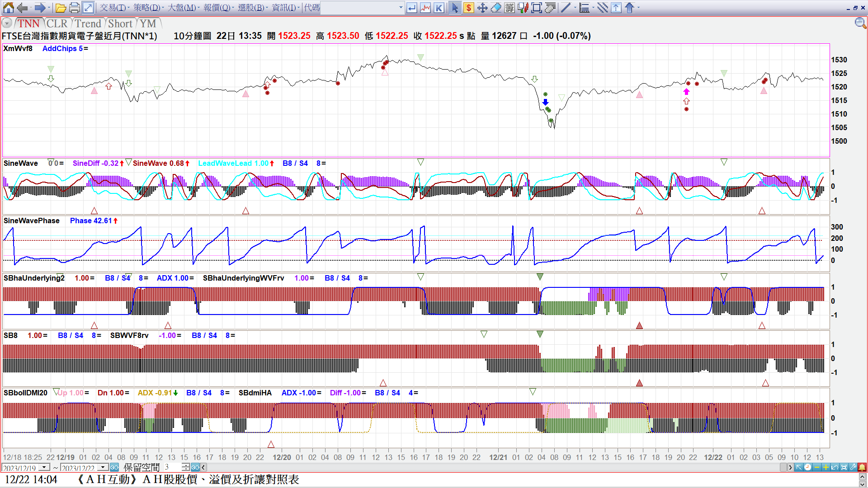Select the eraser tool
Image resolution: width=868 pixels, height=488 pixels.
coord(496,8)
